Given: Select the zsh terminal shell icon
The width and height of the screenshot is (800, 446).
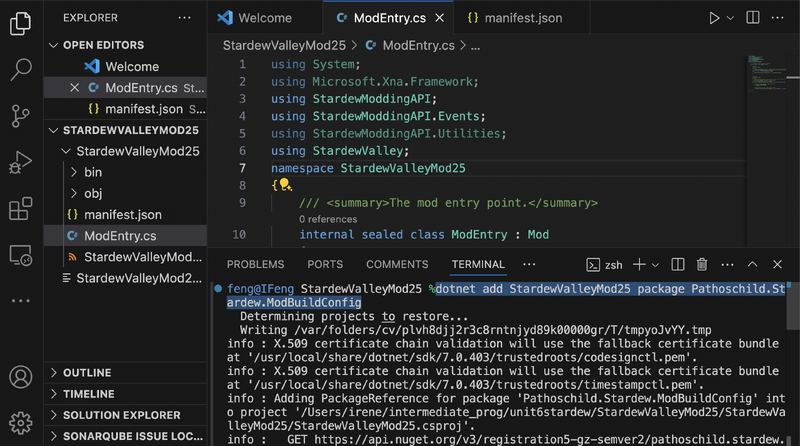Looking at the screenshot, I should 593,265.
